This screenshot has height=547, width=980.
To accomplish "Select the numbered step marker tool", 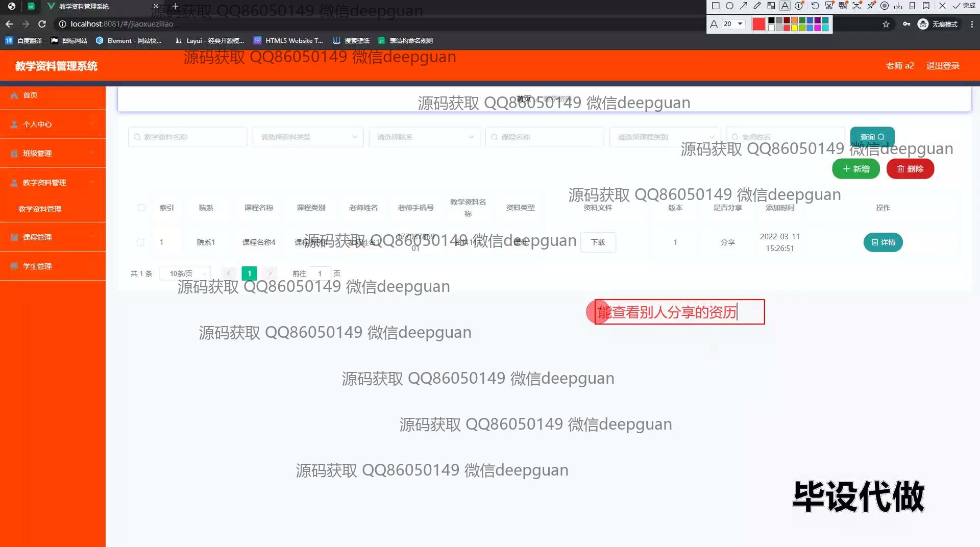I will coord(799,6).
